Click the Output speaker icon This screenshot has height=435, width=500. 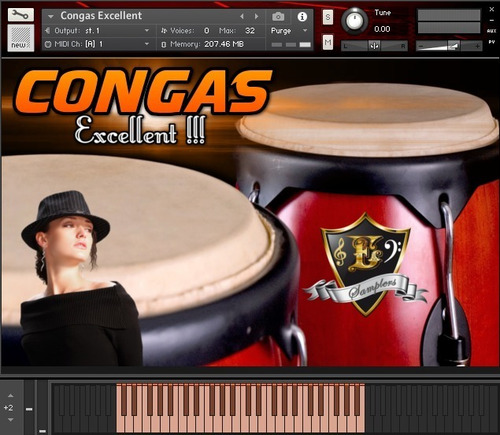tap(48, 31)
